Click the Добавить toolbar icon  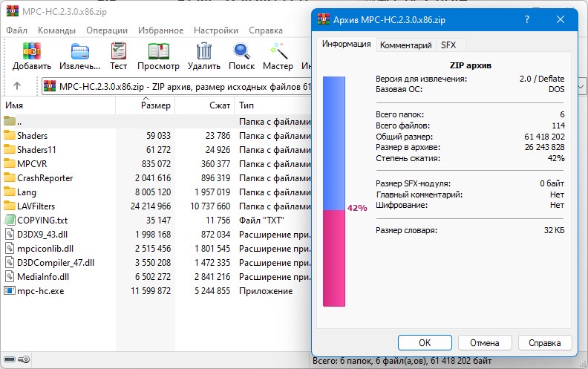click(31, 50)
